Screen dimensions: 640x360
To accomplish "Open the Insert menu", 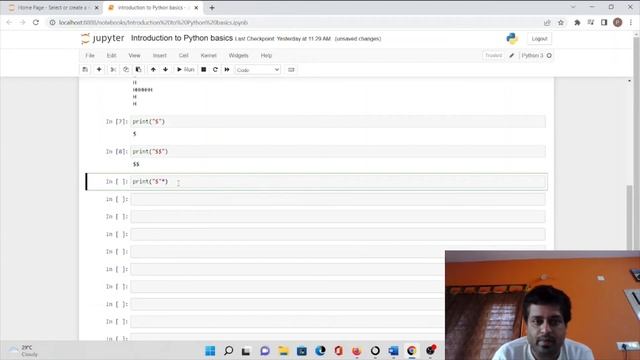I will 160,56.
